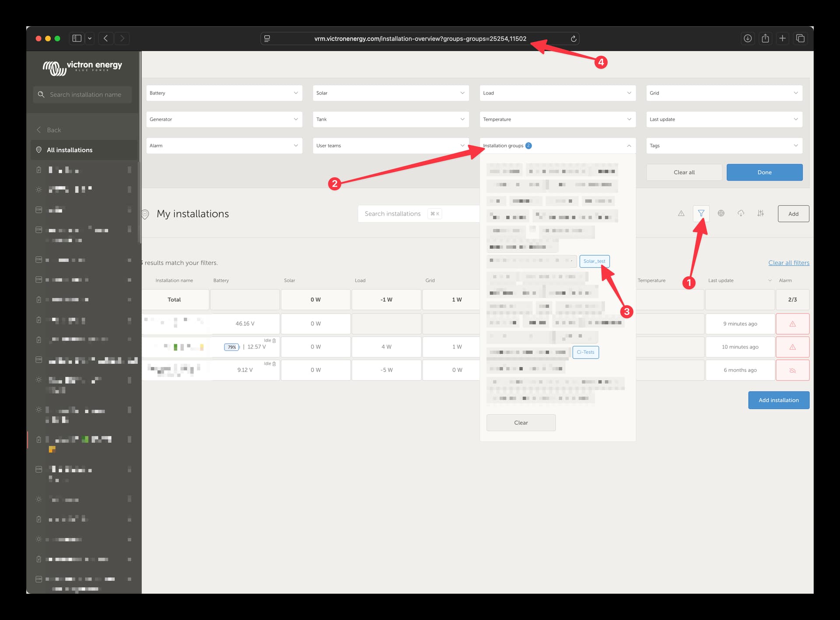This screenshot has width=840, height=620.
Task: Open the Tags filter dropdown
Action: (x=724, y=146)
